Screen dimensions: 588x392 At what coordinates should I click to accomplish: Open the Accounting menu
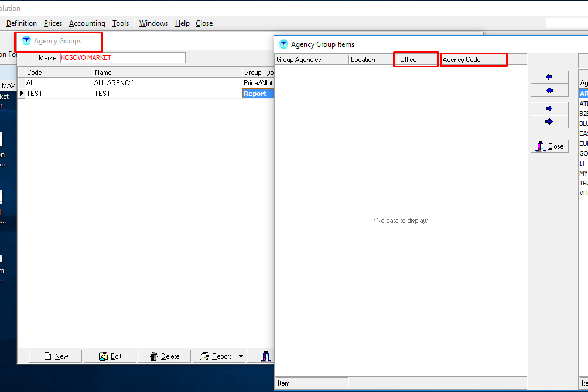pyautogui.click(x=87, y=23)
